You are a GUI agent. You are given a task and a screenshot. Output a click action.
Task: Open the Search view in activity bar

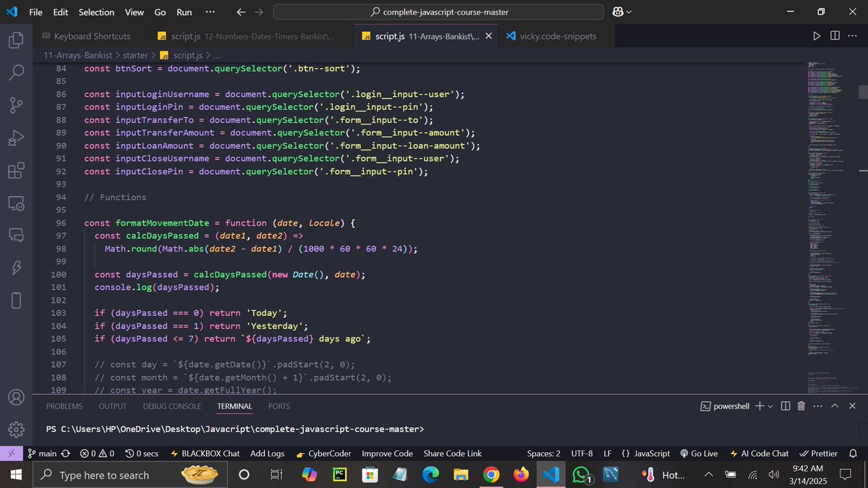[16, 72]
